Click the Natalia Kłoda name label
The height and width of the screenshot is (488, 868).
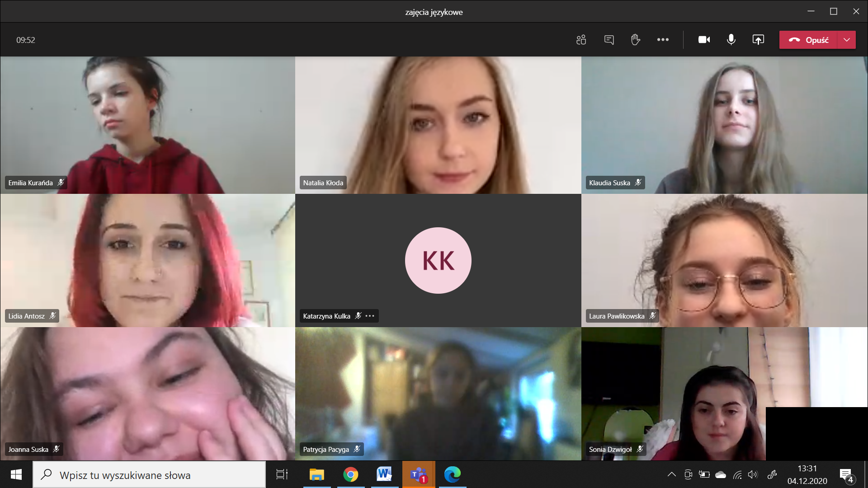(323, 183)
